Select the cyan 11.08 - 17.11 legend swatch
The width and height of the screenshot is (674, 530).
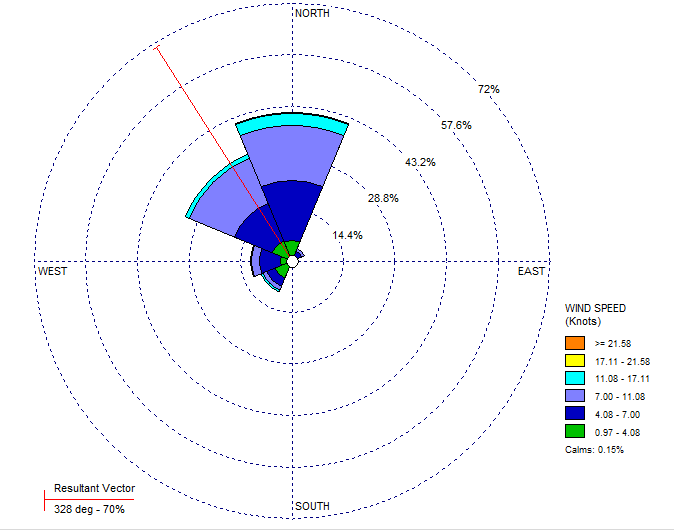pos(574,379)
